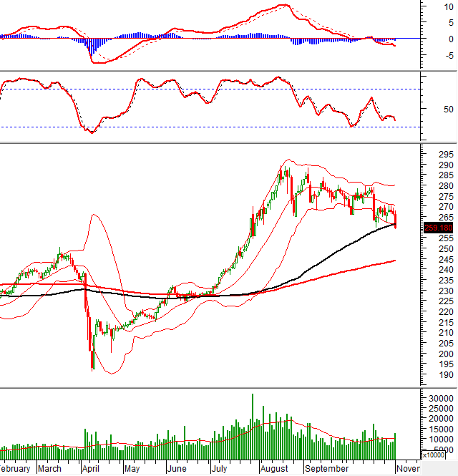
Task: Click the lowest April candlestick near 192
Action: [x=92, y=361]
